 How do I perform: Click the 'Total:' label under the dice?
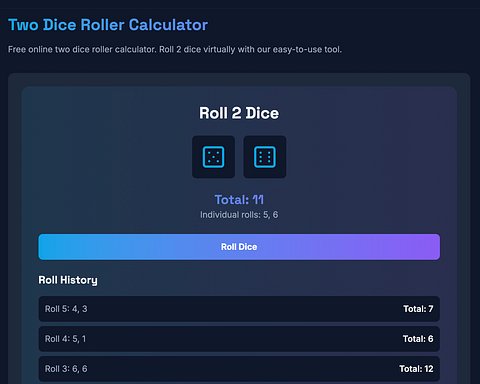[x=232, y=200]
